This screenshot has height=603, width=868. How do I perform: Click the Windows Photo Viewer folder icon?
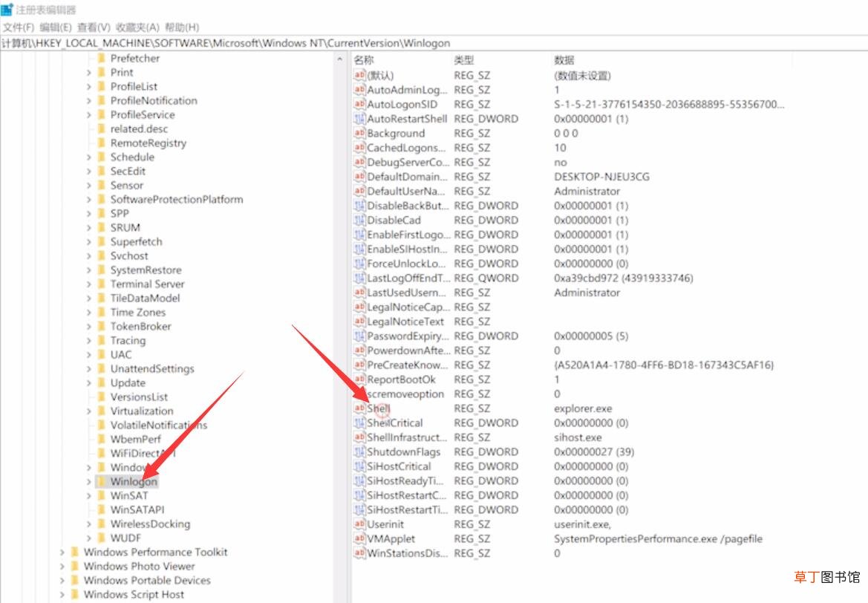(x=75, y=566)
